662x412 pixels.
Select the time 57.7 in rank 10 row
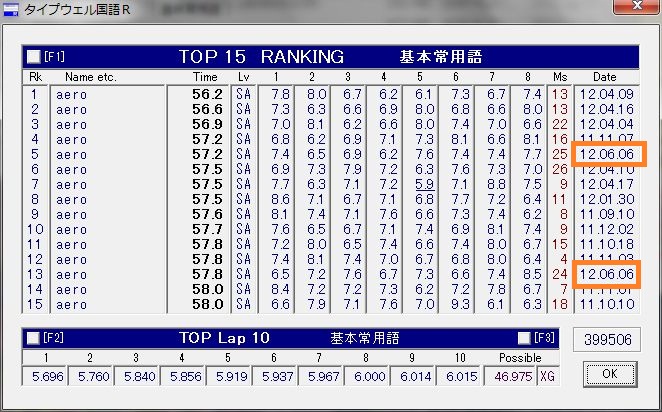tap(207, 230)
